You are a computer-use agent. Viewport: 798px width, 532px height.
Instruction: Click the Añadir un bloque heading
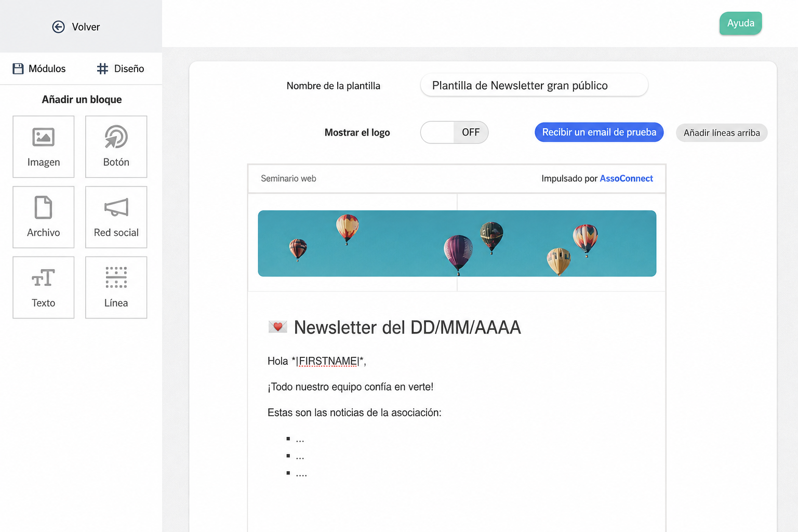(x=82, y=100)
